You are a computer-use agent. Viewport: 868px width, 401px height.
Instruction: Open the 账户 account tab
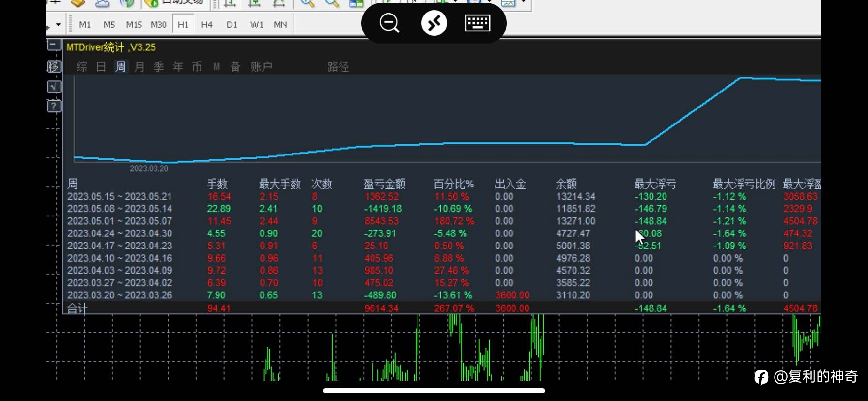click(x=262, y=66)
